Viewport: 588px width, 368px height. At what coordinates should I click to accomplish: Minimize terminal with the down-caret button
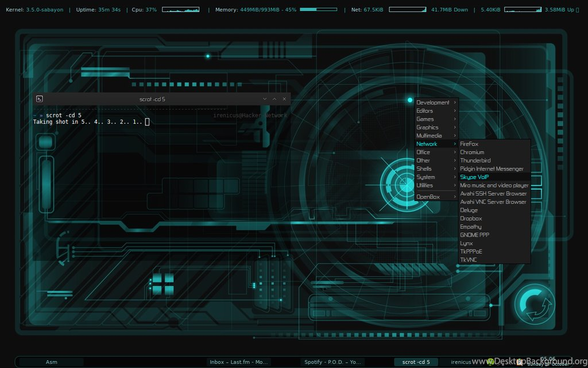(x=265, y=99)
